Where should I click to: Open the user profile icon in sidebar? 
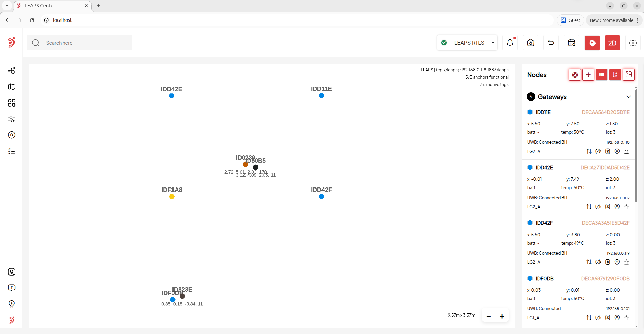[x=12, y=272]
